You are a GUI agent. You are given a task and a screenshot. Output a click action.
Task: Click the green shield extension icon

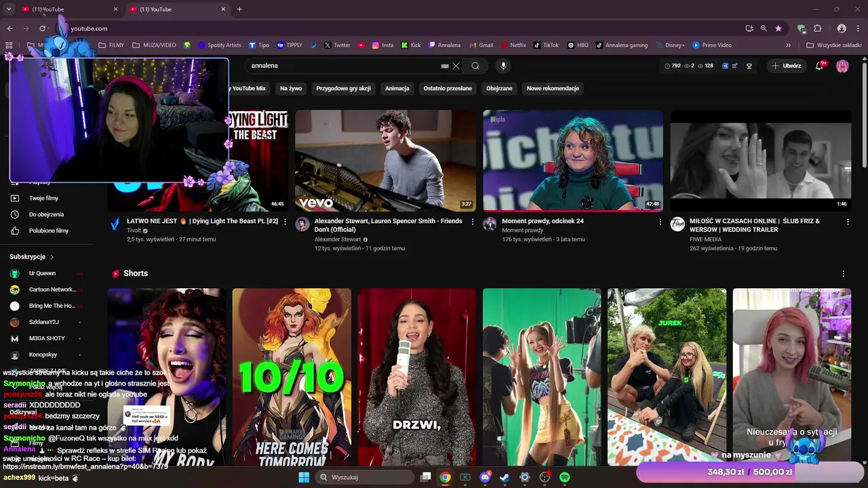[802, 28]
